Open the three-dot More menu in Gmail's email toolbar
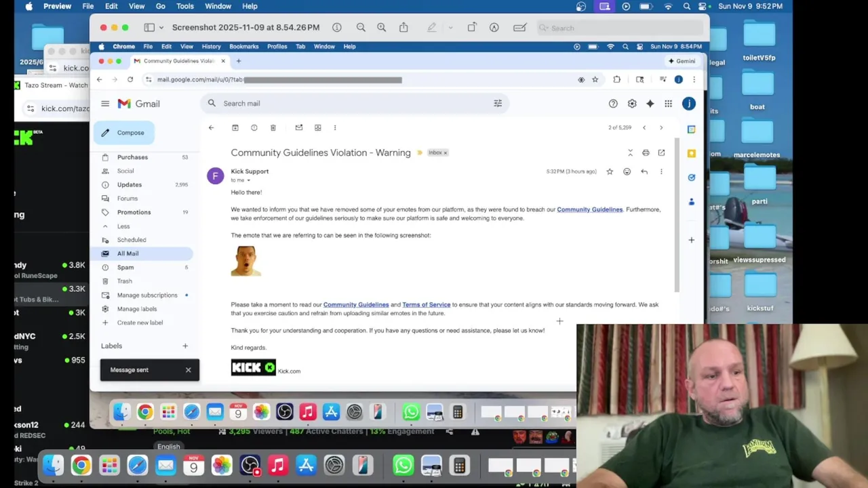The image size is (868, 488). pos(335,127)
